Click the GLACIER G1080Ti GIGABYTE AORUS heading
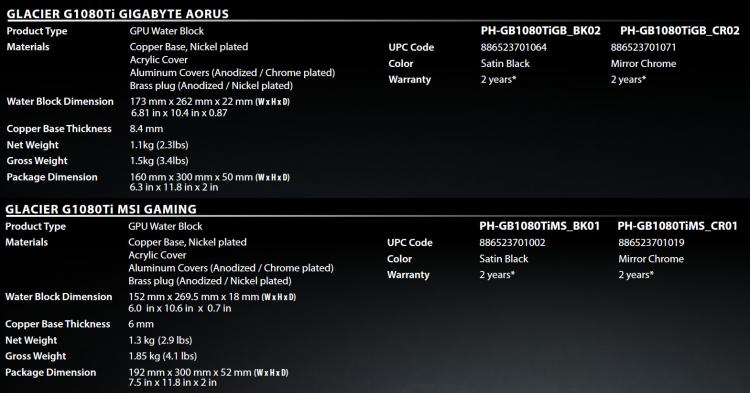 (118, 14)
